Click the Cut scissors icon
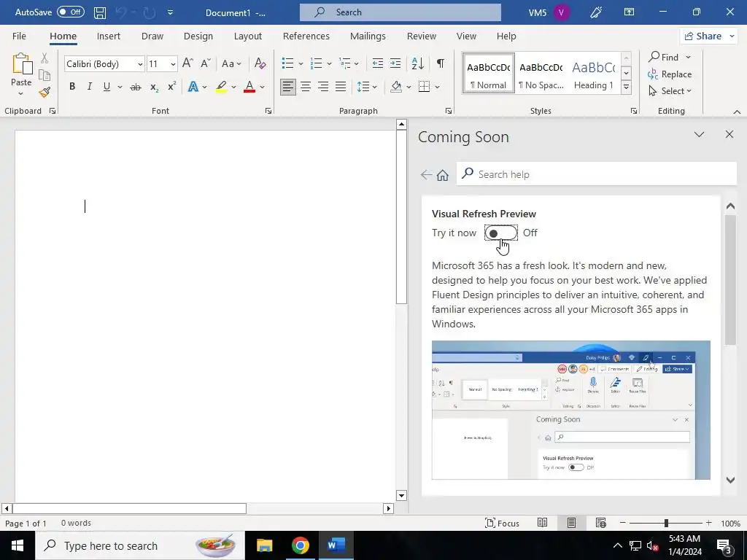747x560 pixels. pos(44,58)
